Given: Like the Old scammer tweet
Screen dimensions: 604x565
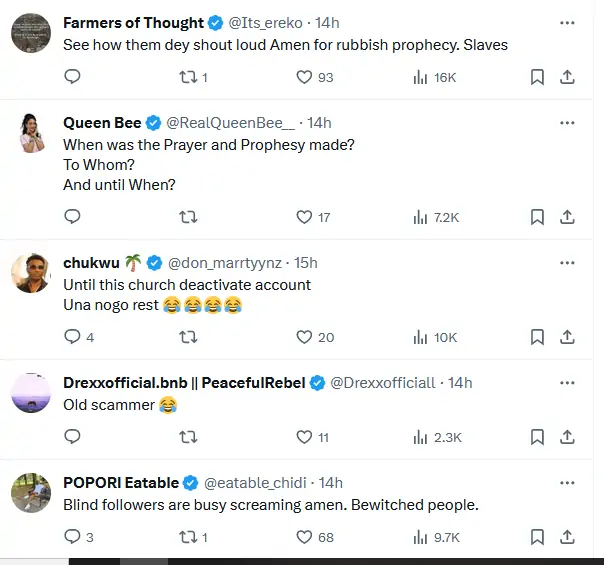Looking at the screenshot, I should (305, 437).
